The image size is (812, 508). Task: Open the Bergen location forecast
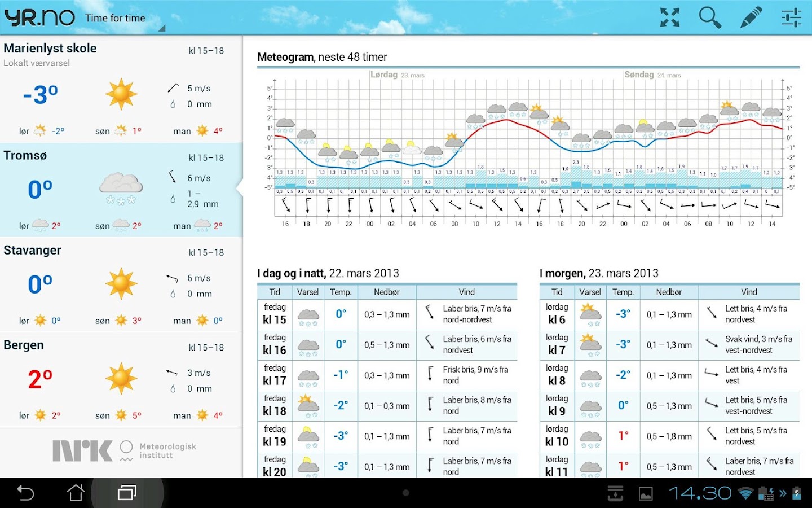(x=121, y=379)
